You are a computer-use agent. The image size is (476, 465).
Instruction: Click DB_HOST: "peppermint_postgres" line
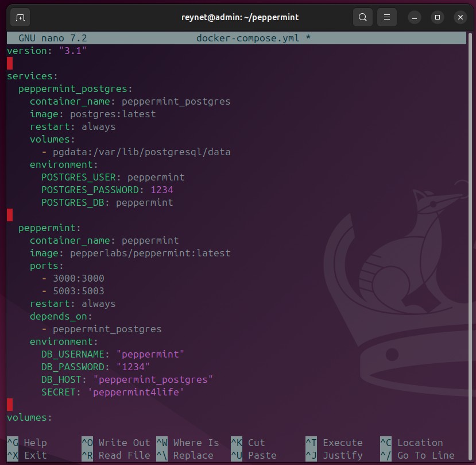(x=127, y=379)
